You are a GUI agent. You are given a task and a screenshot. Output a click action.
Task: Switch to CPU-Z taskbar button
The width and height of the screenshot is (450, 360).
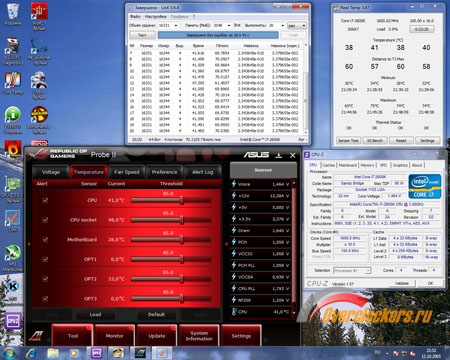coord(96,353)
